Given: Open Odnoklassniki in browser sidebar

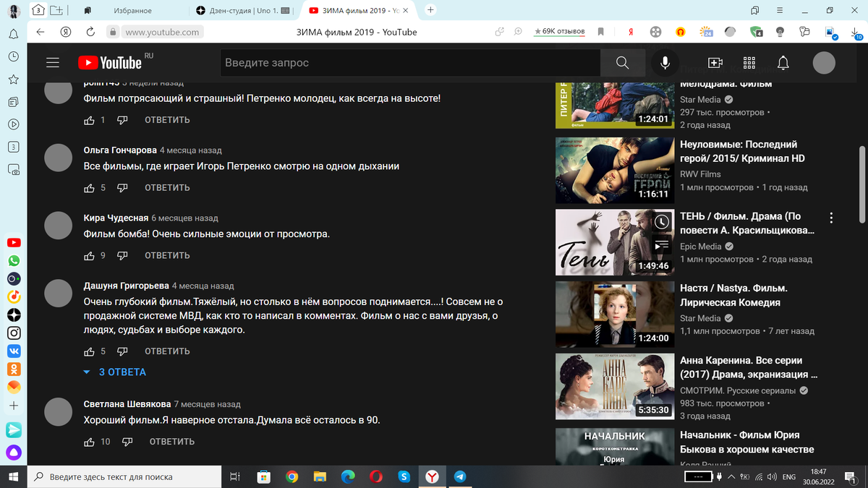Looking at the screenshot, I should [x=14, y=369].
